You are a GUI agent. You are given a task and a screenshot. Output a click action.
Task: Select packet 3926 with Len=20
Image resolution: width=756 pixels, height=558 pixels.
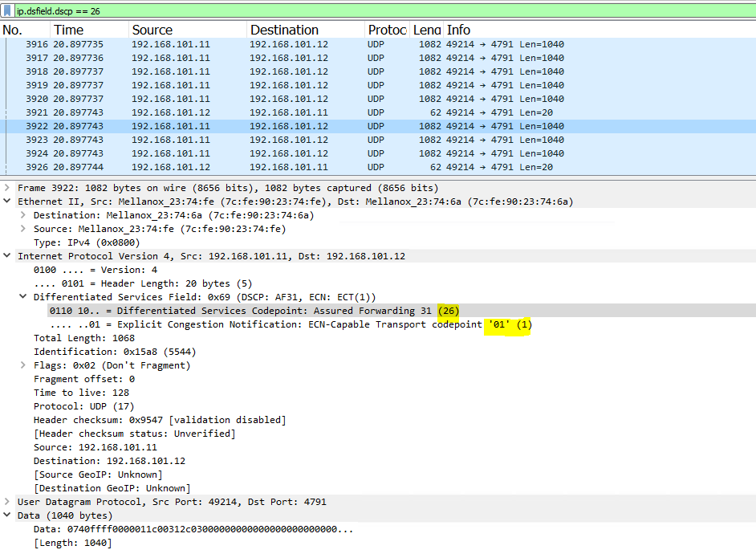(241, 166)
